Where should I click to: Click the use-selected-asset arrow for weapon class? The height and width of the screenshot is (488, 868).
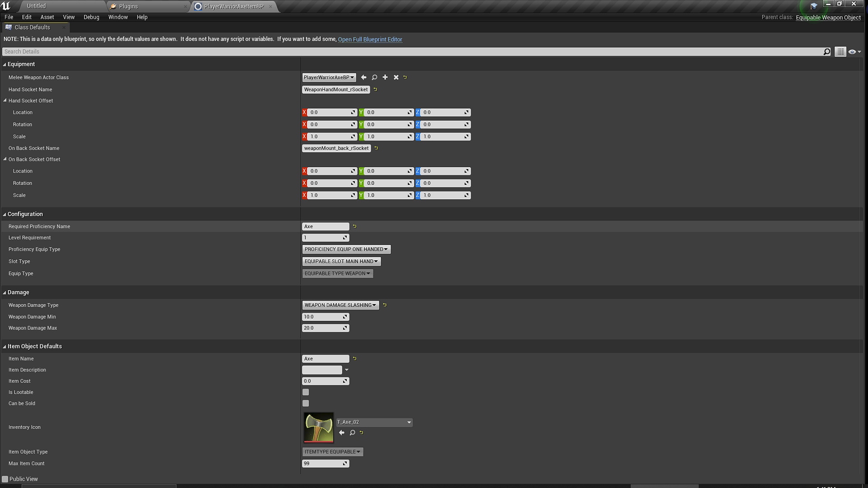click(364, 77)
